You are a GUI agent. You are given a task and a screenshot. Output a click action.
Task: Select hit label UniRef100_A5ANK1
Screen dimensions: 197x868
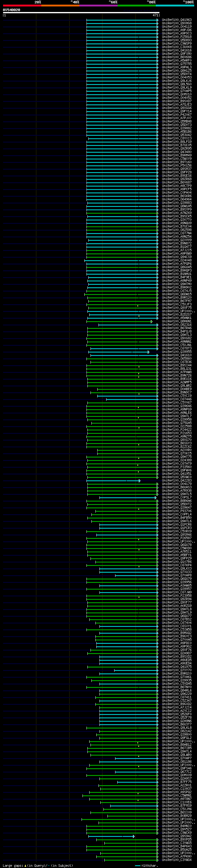pyautogui.click(x=177, y=318)
